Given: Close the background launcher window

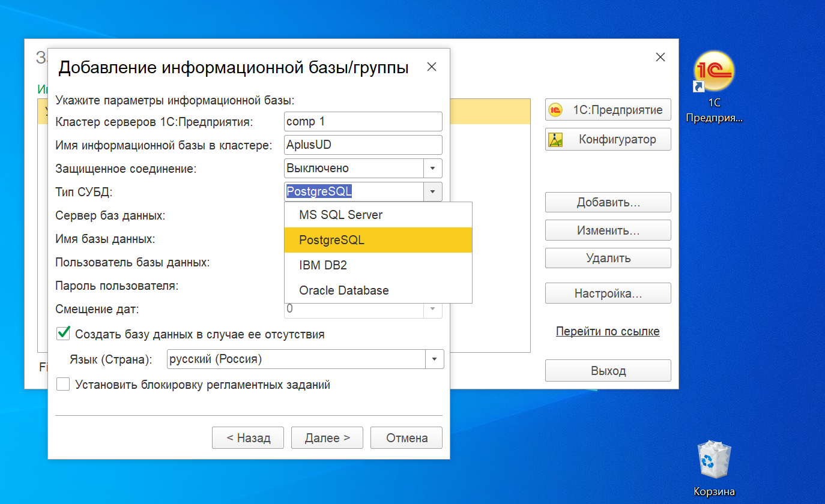Looking at the screenshot, I should [660, 57].
